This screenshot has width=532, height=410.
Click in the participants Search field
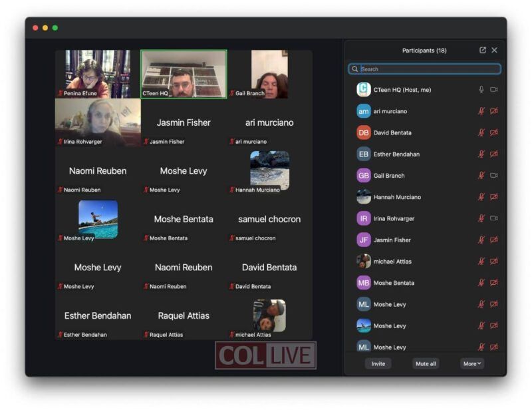tap(424, 69)
